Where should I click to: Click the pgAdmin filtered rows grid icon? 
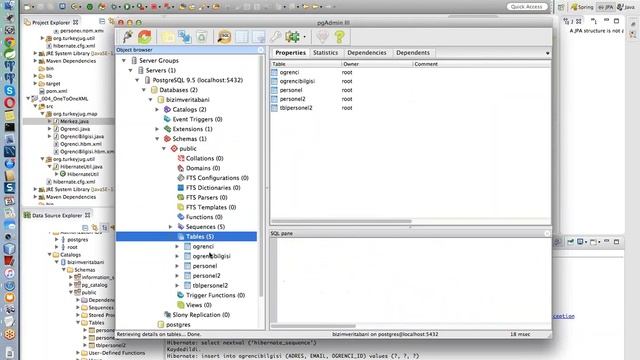click(259, 37)
